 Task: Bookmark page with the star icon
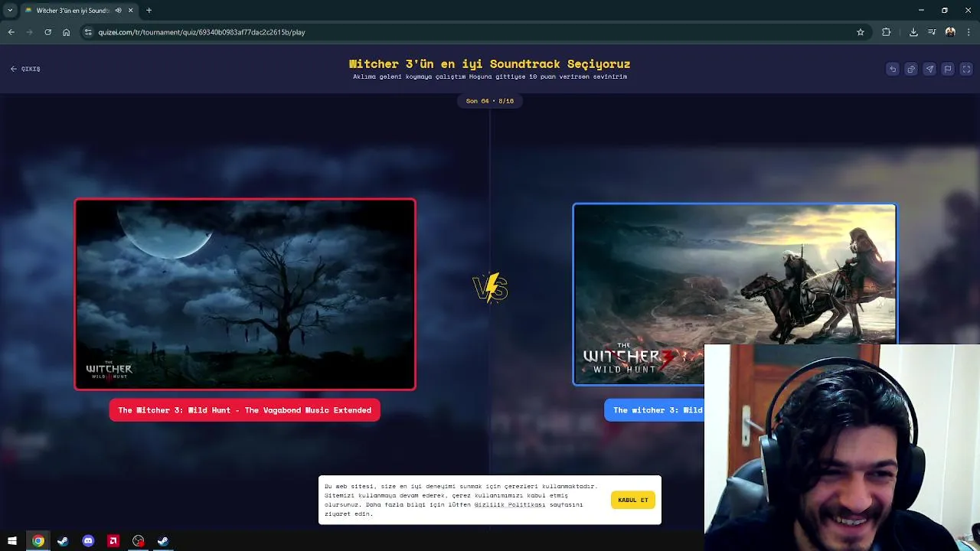(x=861, y=32)
